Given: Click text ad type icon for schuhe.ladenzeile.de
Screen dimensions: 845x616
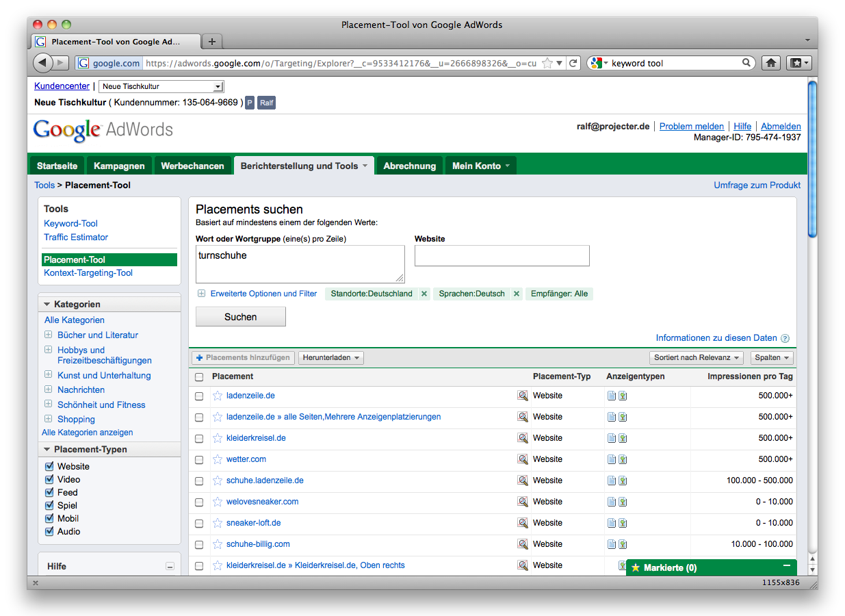Looking at the screenshot, I should point(612,480).
